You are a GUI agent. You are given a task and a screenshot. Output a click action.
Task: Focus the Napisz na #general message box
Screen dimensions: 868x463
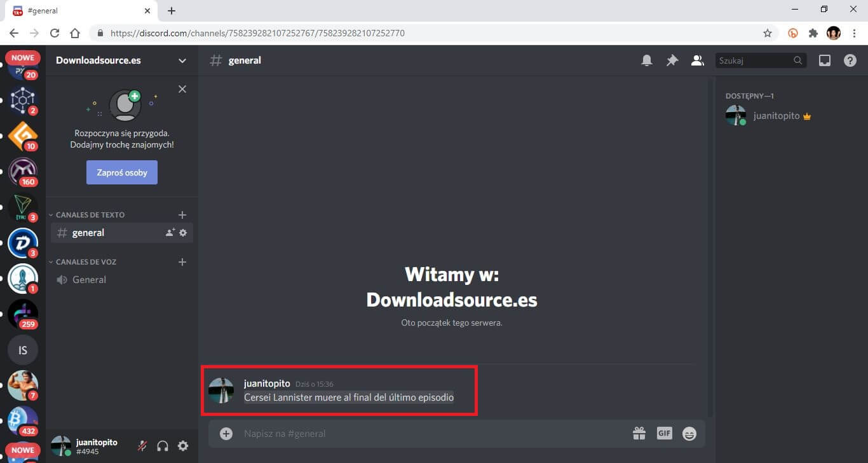pyautogui.click(x=432, y=434)
